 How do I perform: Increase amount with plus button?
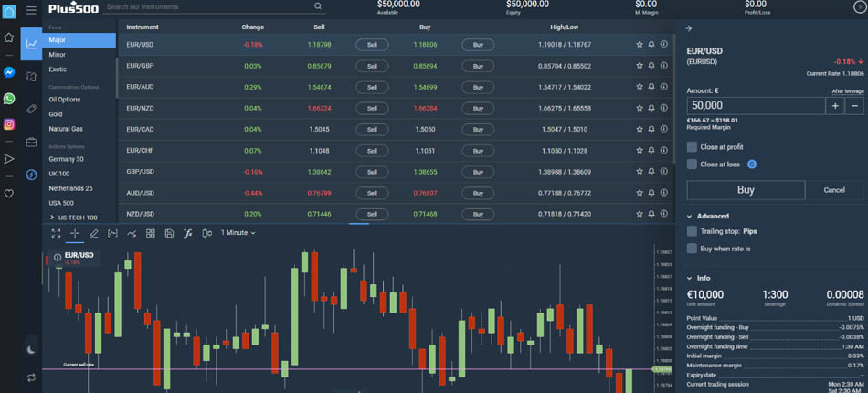[834, 106]
